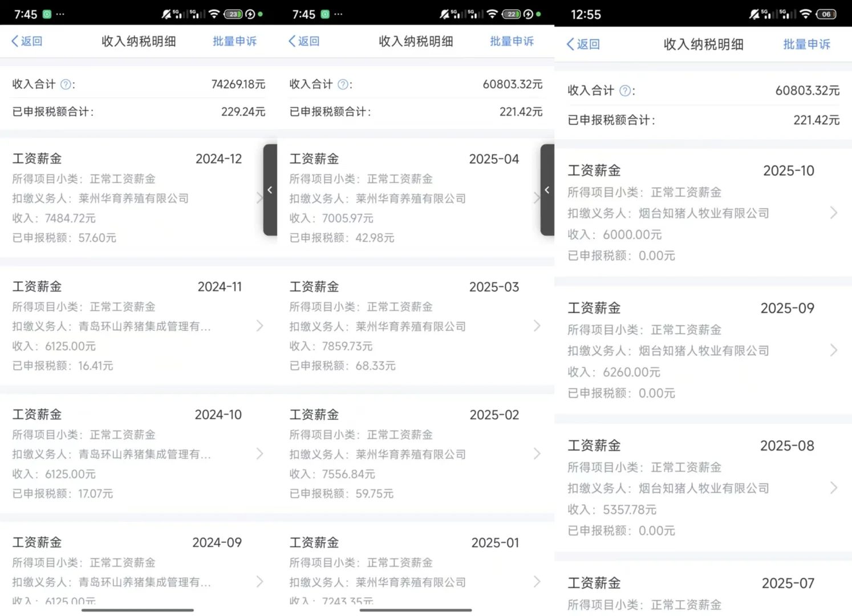Image resolution: width=852 pixels, height=616 pixels.
Task: Select the 2025-01 date label
Action: click(x=495, y=542)
